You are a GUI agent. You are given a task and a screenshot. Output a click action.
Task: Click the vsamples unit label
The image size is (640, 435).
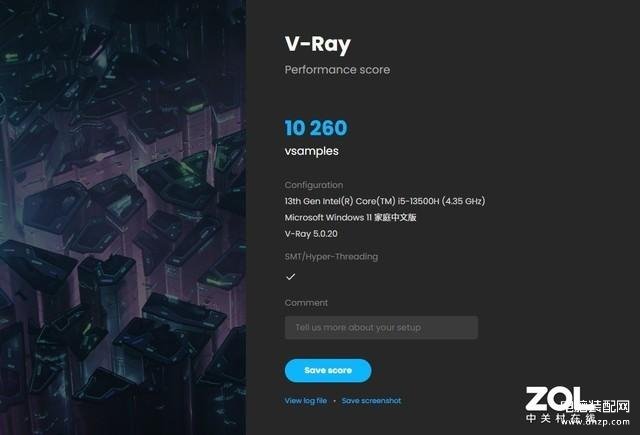311,151
